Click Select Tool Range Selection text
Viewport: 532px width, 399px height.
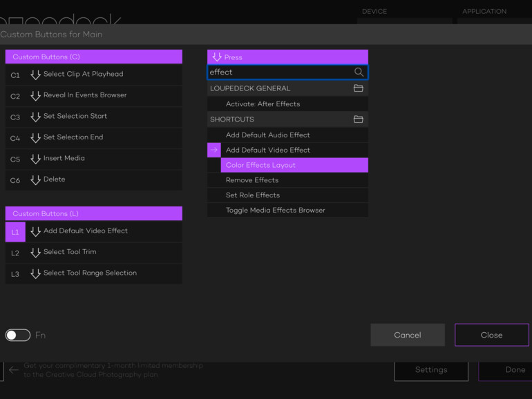(91, 273)
